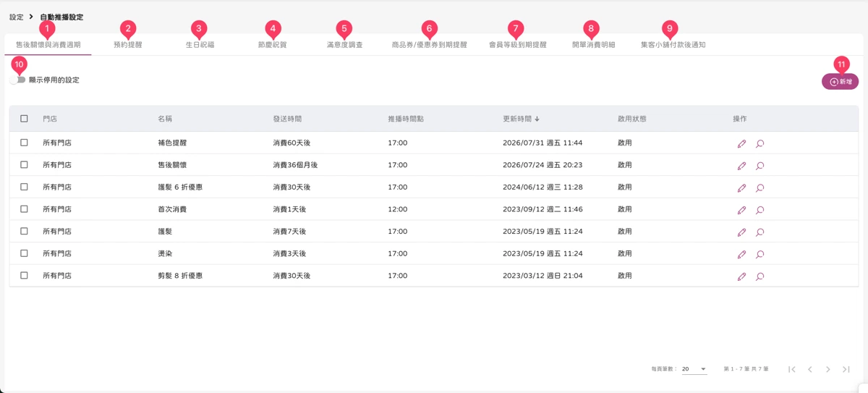Check the 剪髮 8 折優惠 row checkbox
868x393 pixels.
click(x=24, y=276)
